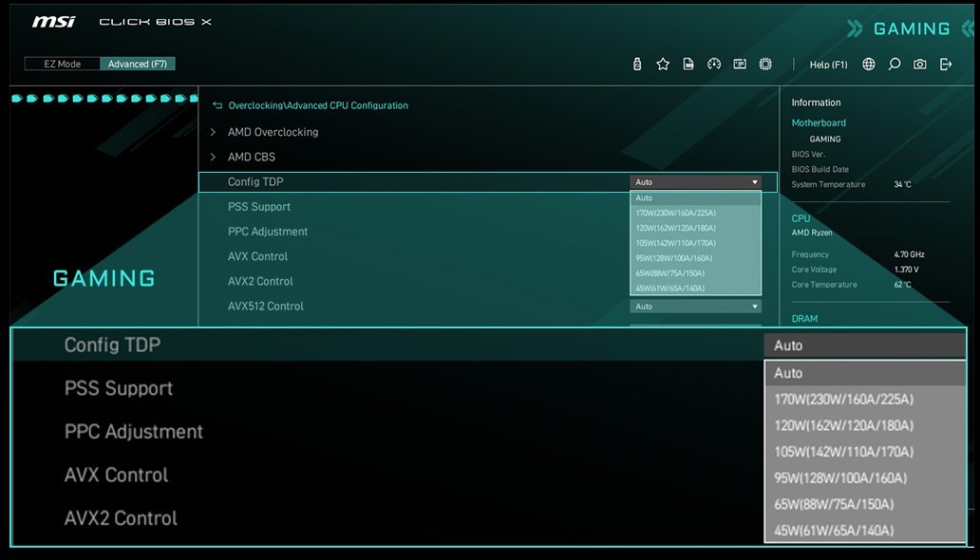Open the M-Flash USB drive icon
This screenshot has height=560, width=980.
coord(637,64)
